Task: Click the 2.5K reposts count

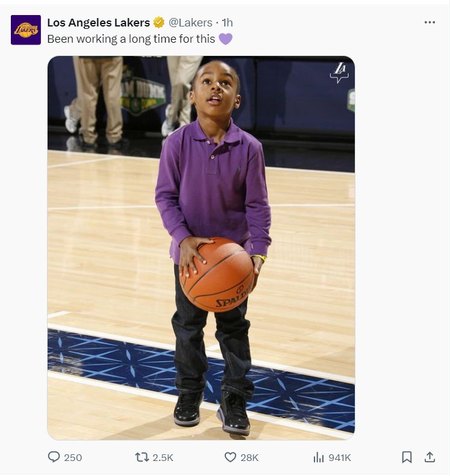Action: (163, 458)
